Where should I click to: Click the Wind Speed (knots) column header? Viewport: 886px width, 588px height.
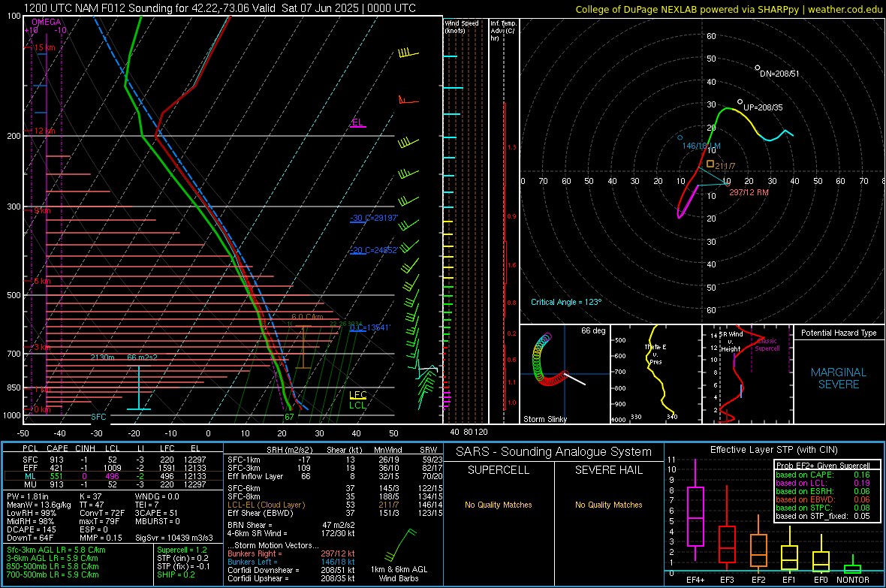tap(461, 27)
